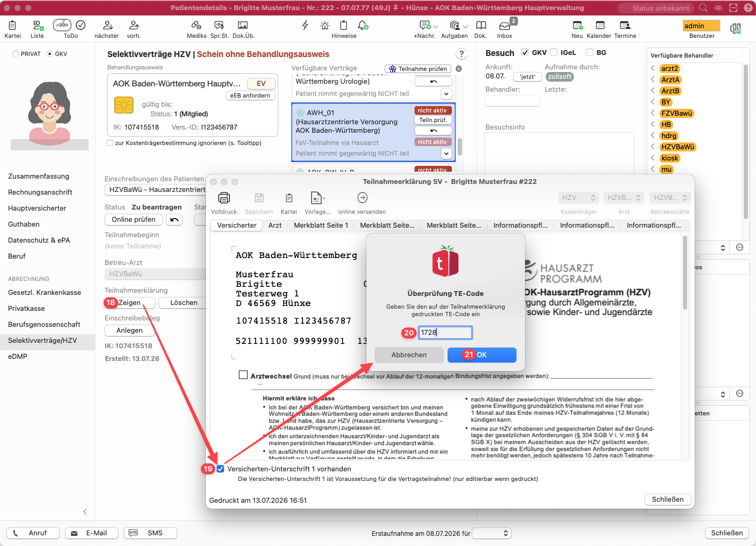
Task: Expand the AWH_01 contract dropdown arrow
Action: click(x=447, y=154)
